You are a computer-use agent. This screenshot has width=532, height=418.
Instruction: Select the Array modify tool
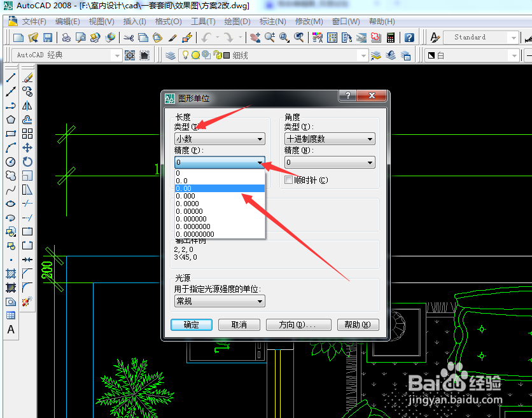click(x=27, y=134)
